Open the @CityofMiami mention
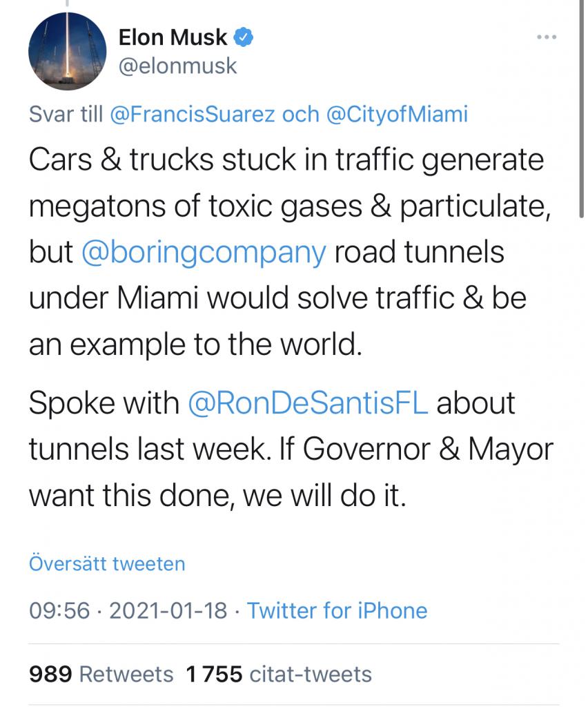 tap(397, 114)
